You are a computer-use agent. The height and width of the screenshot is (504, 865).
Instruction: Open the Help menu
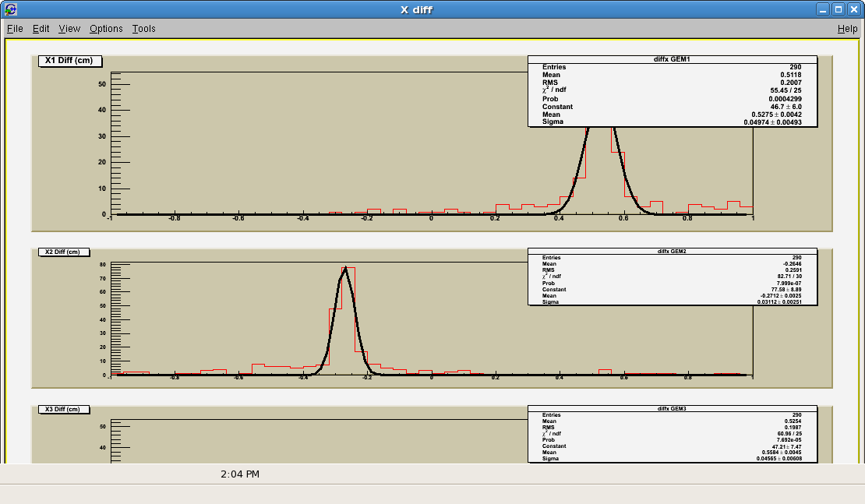pos(847,29)
